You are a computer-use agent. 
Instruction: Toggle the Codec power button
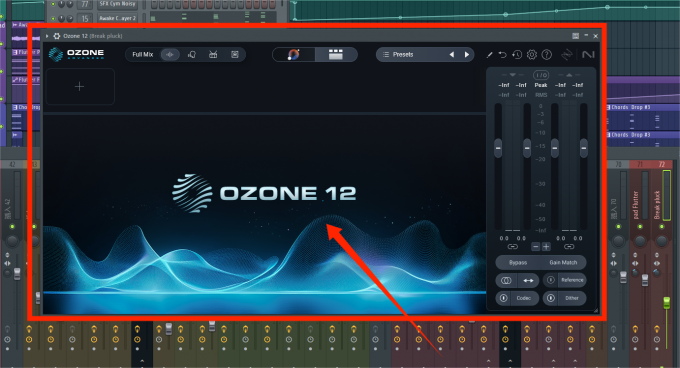(503, 298)
